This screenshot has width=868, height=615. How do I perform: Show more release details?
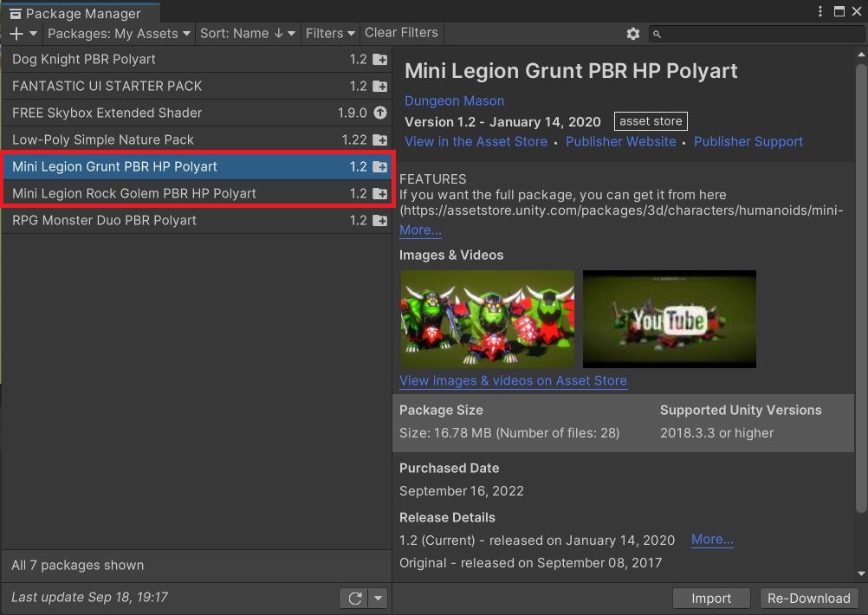[712, 539]
